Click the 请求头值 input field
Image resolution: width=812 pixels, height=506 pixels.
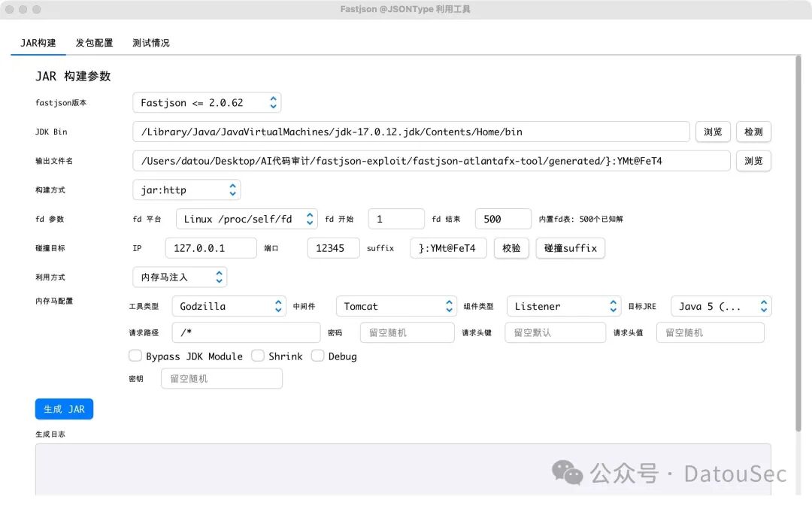point(710,332)
